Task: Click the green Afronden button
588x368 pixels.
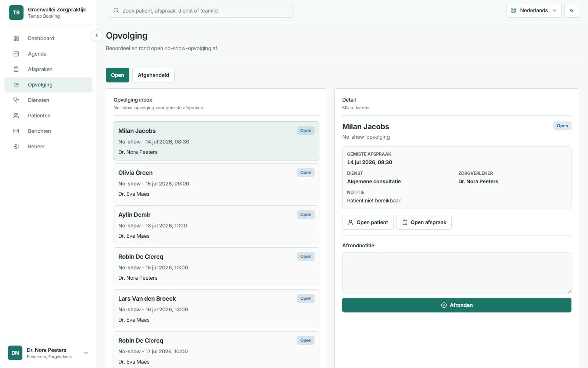Action: click(x=457, y=305)
